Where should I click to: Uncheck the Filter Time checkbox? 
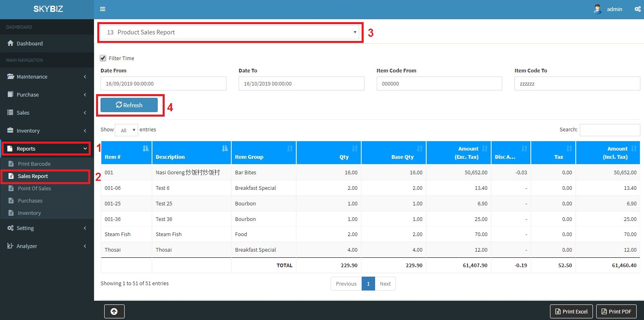tap(103, 58)
